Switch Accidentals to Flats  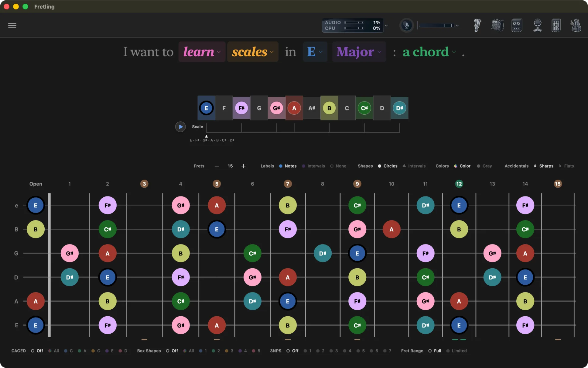[x=566, y=166]
